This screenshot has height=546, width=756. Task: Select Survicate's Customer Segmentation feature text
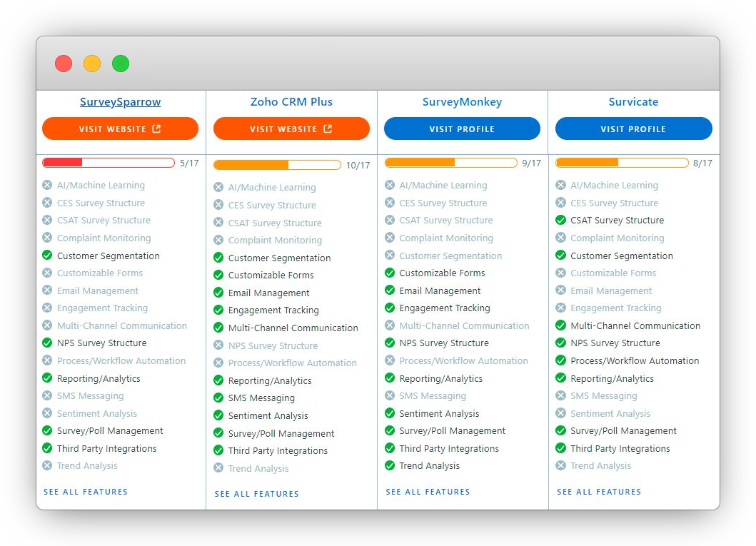pos(622,256)
